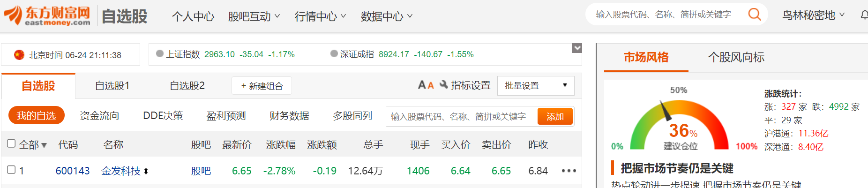
Task: Tick the 全部 select-all checkbox
Action: (11, 143)
